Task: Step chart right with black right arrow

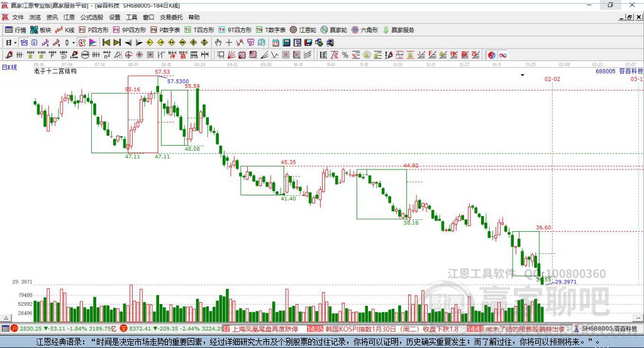Action: tap(139, 42)
